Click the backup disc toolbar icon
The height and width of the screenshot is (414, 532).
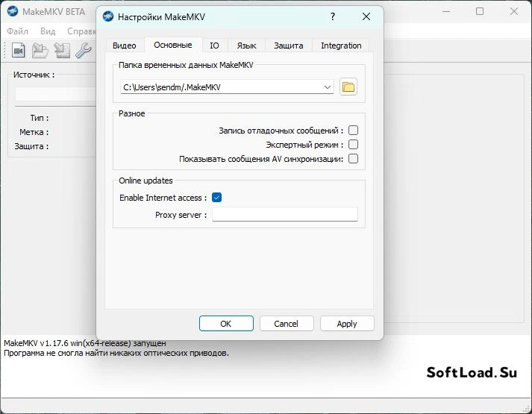point(62,51)
